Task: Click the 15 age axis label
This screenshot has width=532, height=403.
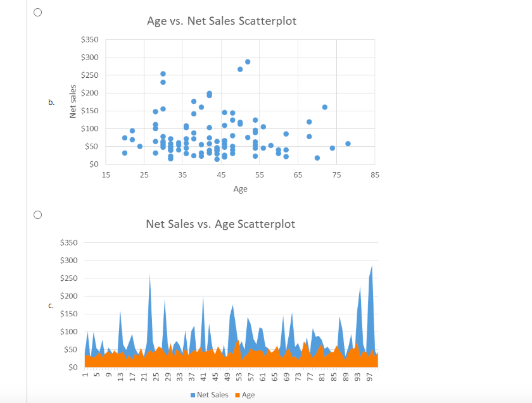Action: tap(106, 175)
